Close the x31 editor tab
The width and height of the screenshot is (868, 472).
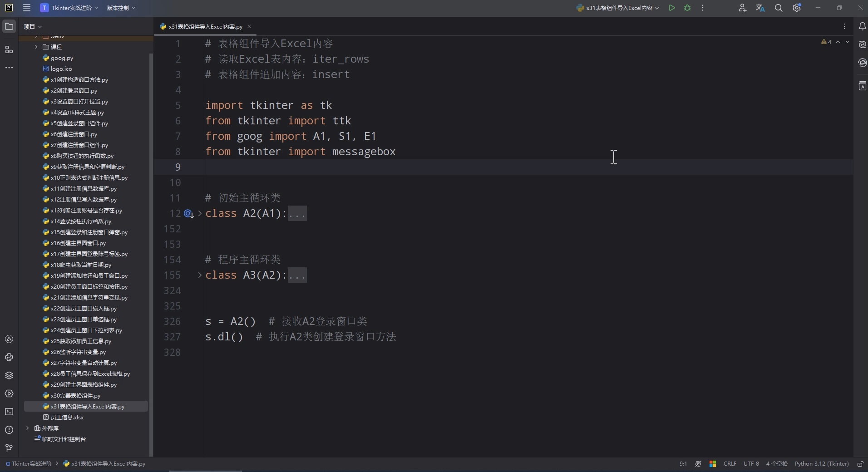coord(249,27)
